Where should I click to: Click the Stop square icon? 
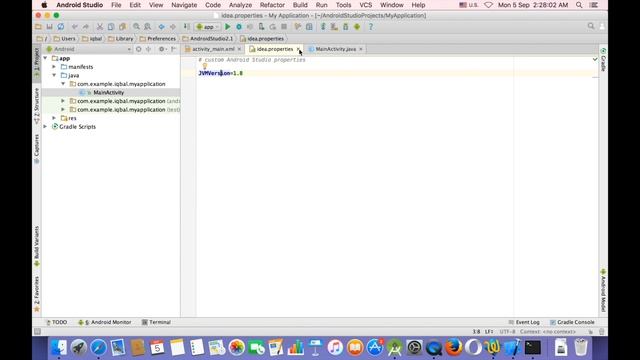[284, 27]
